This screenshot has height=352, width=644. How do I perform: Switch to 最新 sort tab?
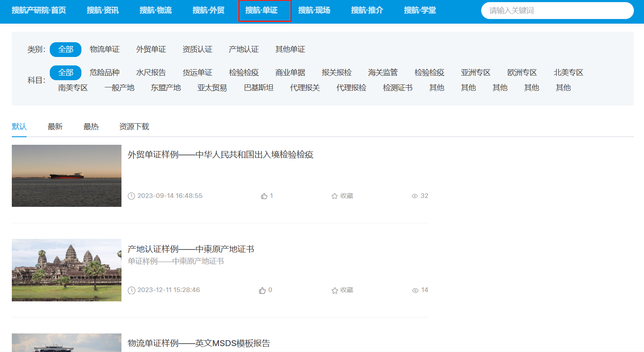[55, 127]
